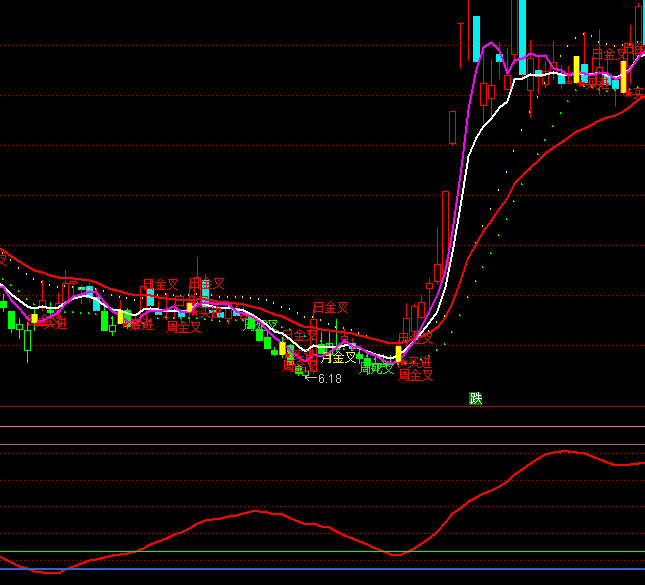Click the green 跌 marker below the chart

(x=476, y=398)
